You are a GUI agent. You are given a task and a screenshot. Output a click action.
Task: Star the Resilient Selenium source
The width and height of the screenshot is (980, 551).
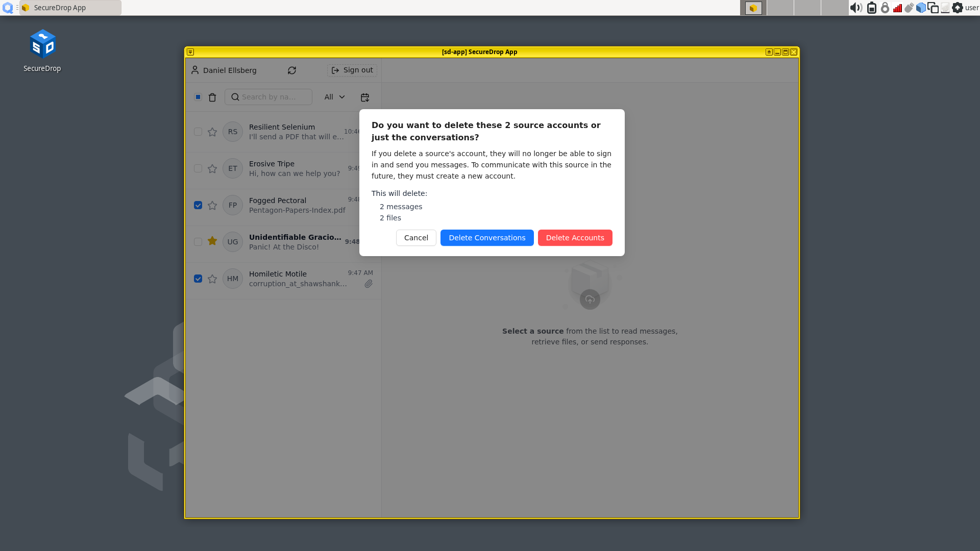(212, 132)
